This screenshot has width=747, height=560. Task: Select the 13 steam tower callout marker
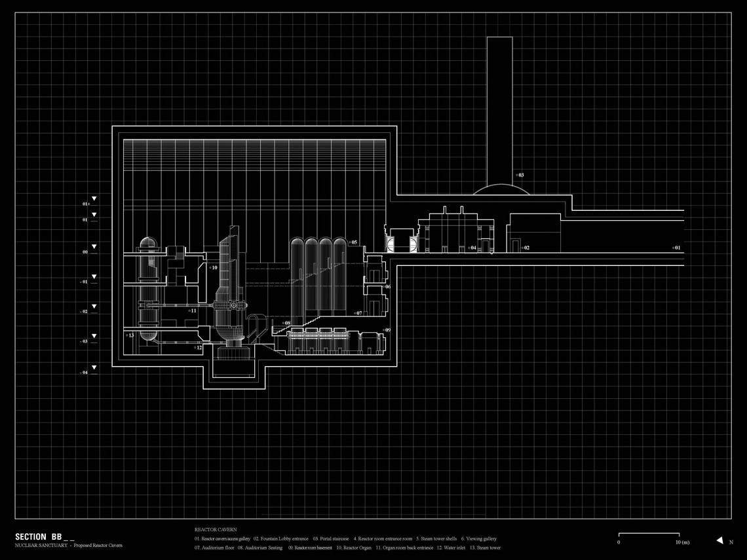(x=130, y=335)
